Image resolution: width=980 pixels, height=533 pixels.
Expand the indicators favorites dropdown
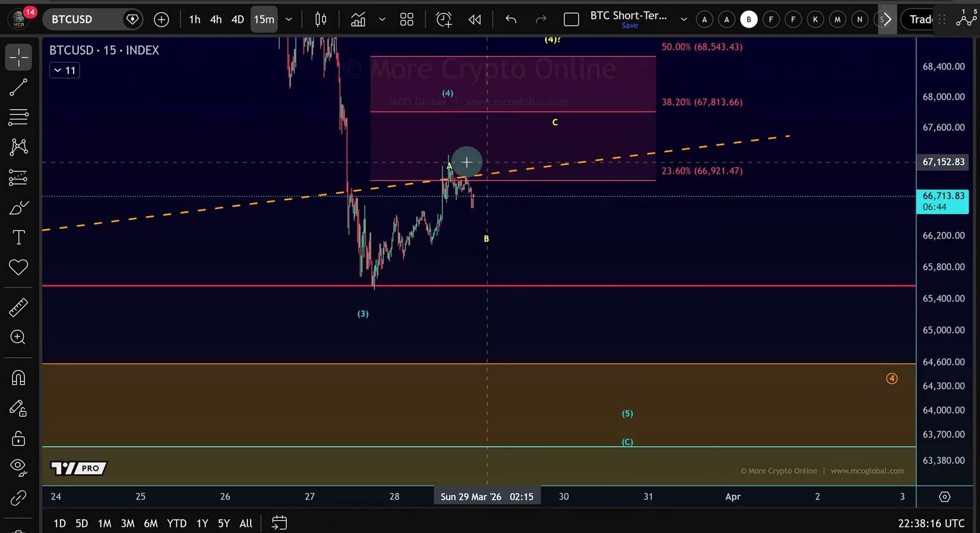(382, 20)
